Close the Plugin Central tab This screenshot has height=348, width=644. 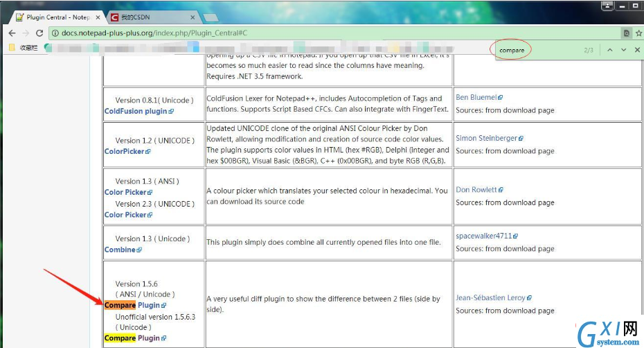[98, 17]
